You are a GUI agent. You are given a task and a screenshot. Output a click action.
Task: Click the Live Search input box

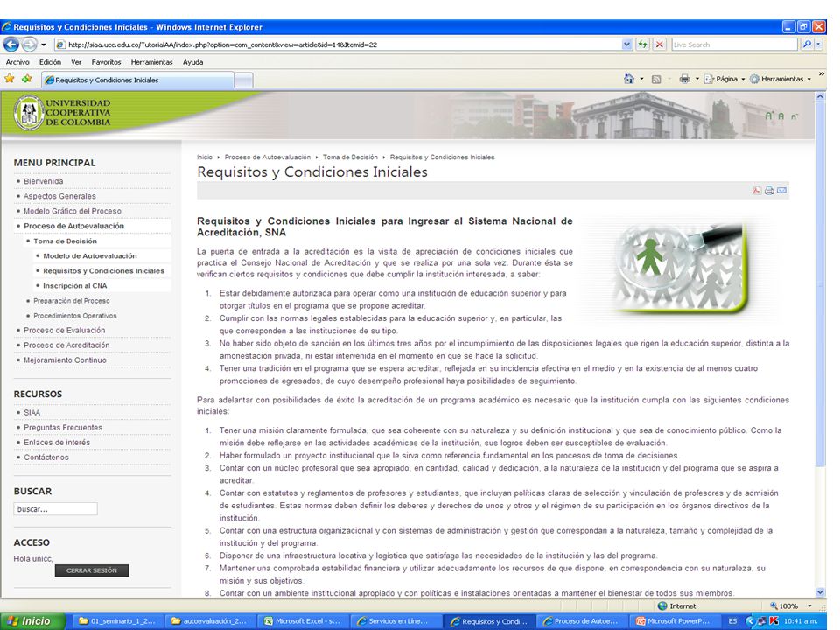tap(734, 45)
